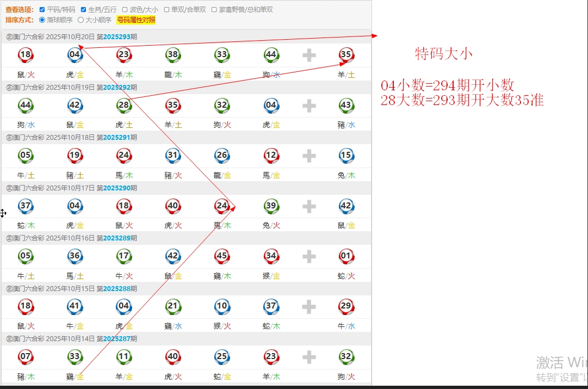Open period 2025290 draw link
The height and width of the screenshot is (389, 588).
(x=116, y=188)
